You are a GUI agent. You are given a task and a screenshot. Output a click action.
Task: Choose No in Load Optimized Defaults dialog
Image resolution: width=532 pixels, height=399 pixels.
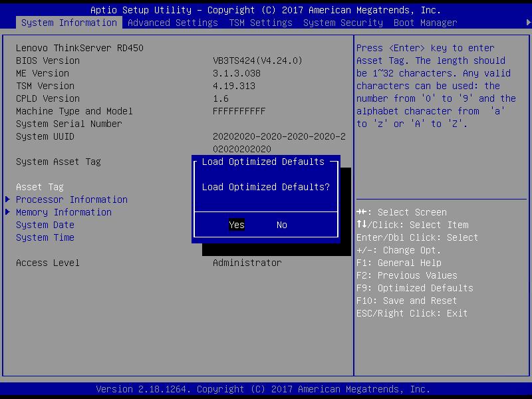pos(282,225)
